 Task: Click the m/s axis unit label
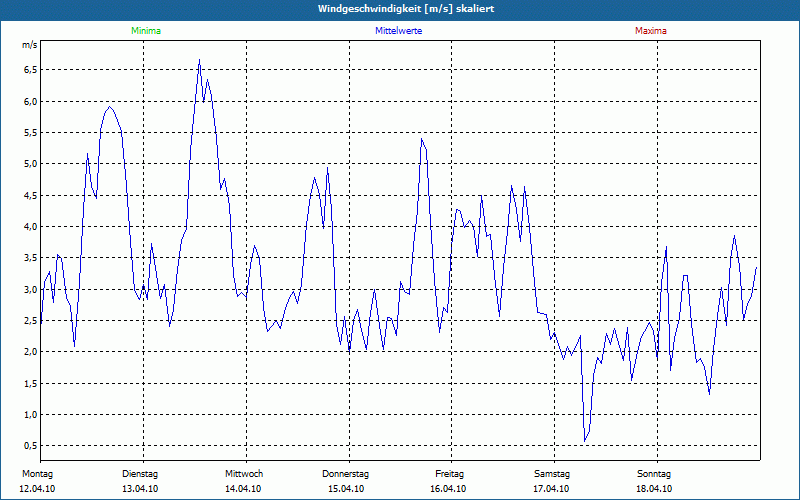[x=30, y=45]
